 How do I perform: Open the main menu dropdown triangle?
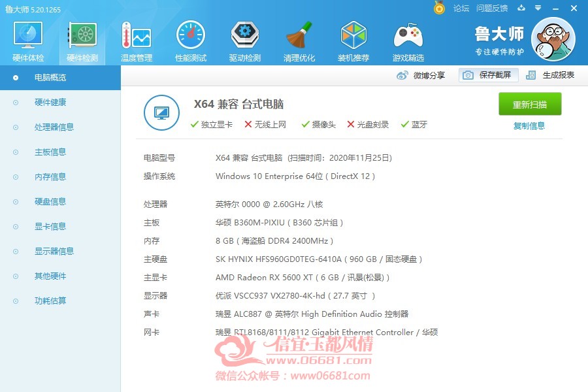pyautogui.click(x=538, y=8)
